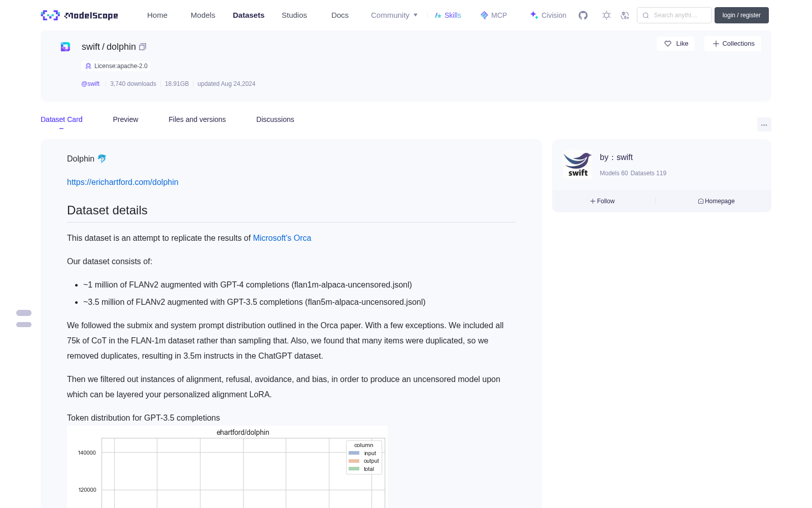
Task: Click the 18.91GB size text
Action: coord(177,84)
